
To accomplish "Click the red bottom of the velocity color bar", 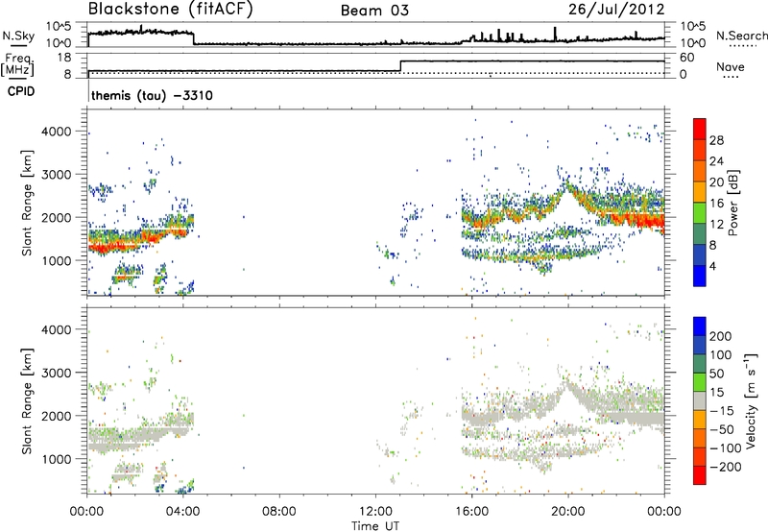I will point(700,475).
